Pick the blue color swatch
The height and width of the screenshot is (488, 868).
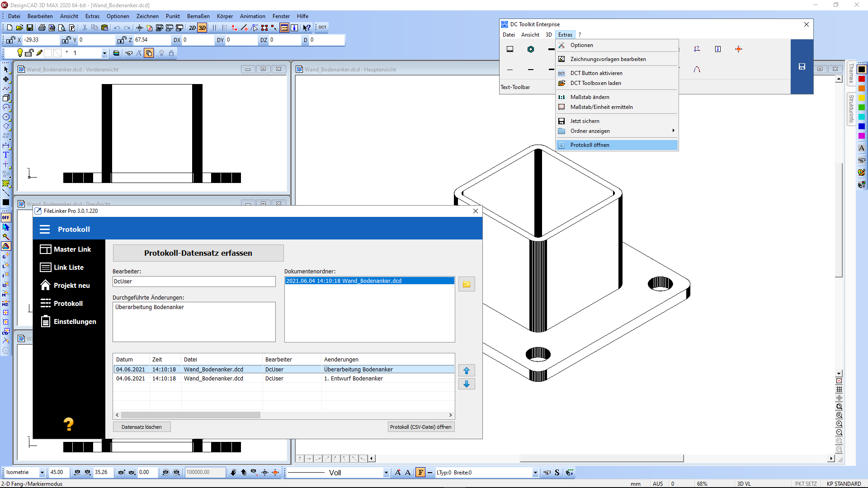point(862,127)
